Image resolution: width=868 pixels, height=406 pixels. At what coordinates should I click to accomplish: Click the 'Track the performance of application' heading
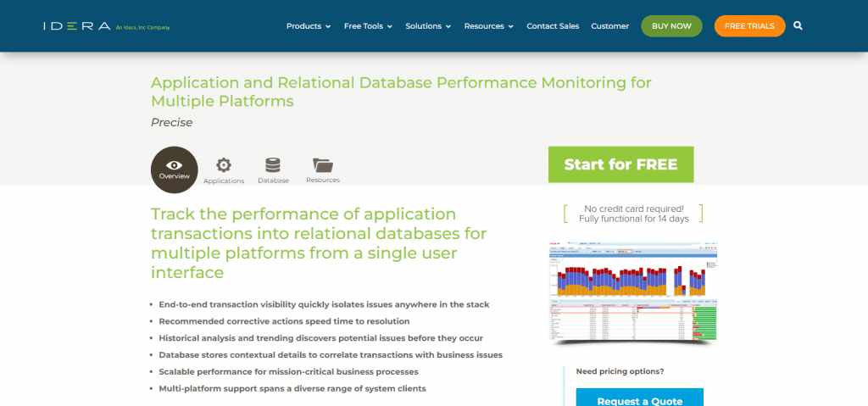click(x=319, y=243)
